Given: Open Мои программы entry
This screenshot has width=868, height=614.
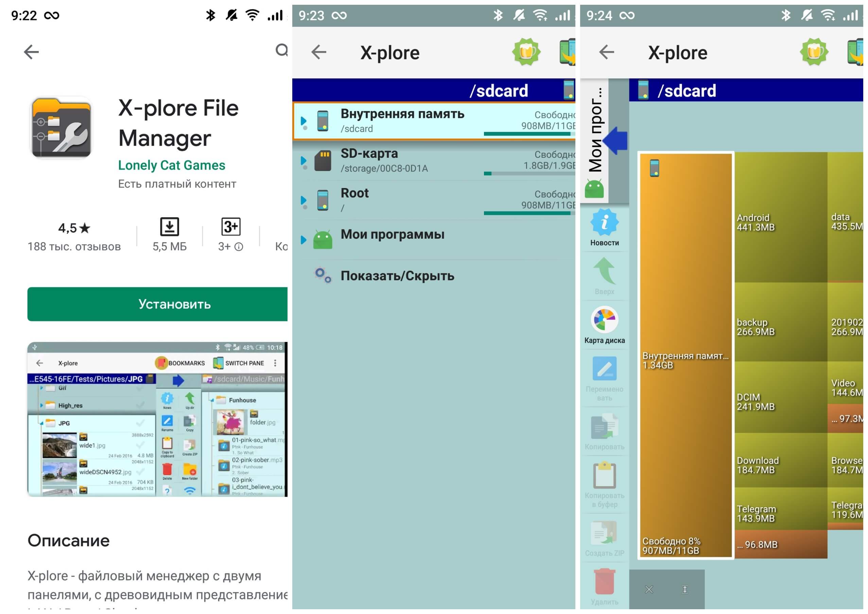Looking at the screenshot, I should [x=434, y=239].
